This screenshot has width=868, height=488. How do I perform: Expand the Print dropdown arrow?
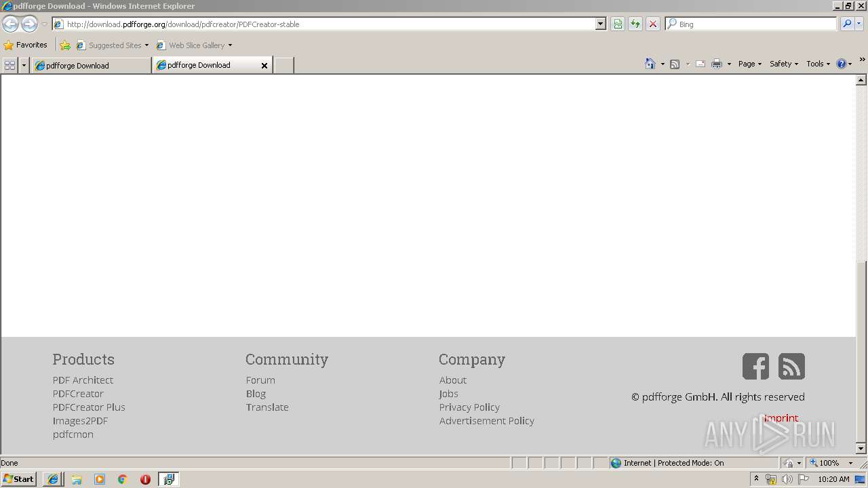pyautogui.click(x=729, y=64)
